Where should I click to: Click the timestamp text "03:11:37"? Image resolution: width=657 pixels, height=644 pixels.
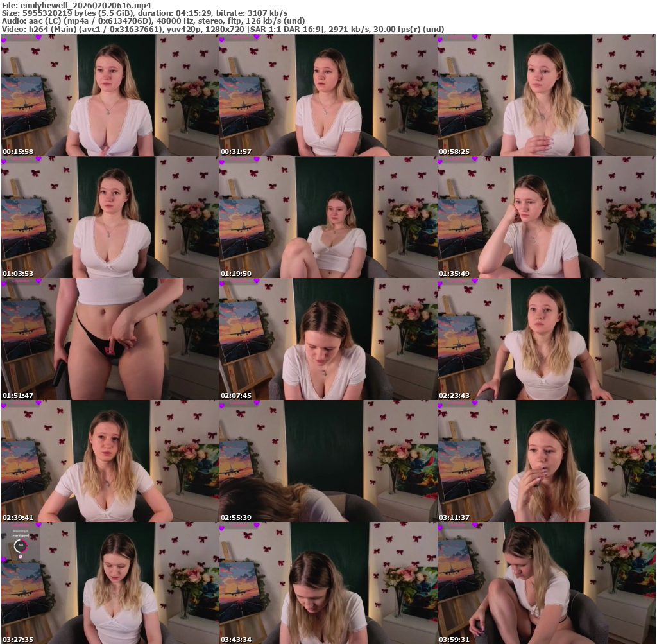[x=455, y=518]
